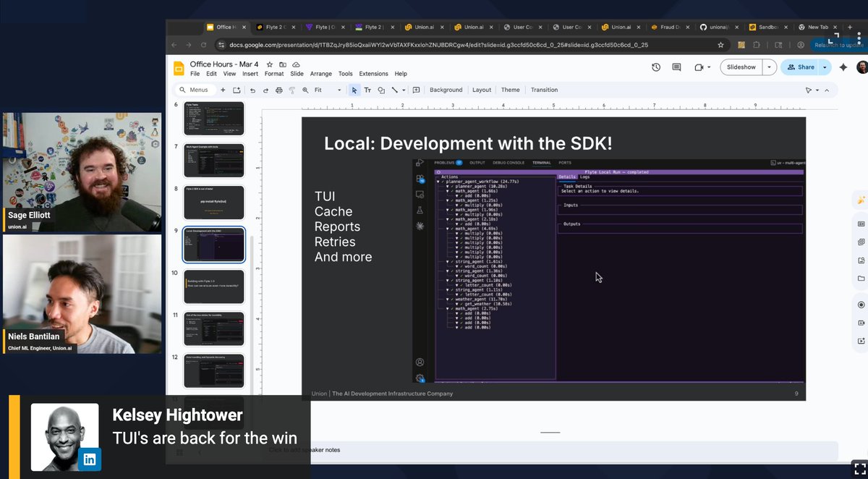Click Relaunch to update button

pyautogui.click(x=838, y=45)
